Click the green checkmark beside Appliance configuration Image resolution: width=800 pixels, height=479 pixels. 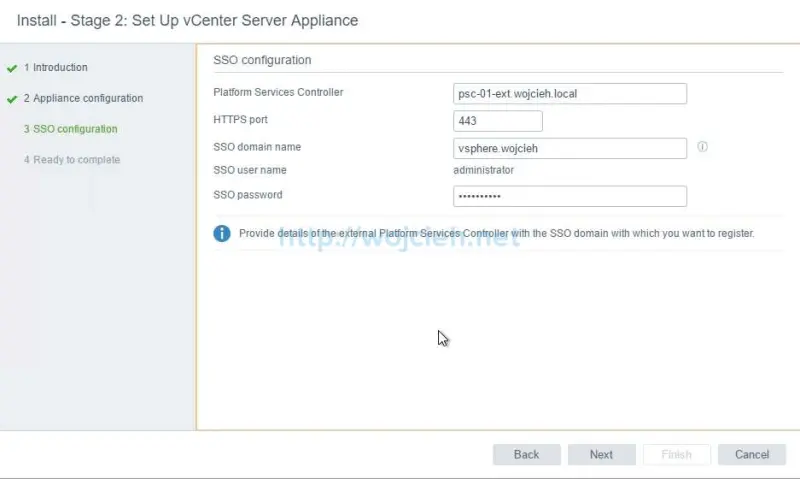tap(12, 99)
